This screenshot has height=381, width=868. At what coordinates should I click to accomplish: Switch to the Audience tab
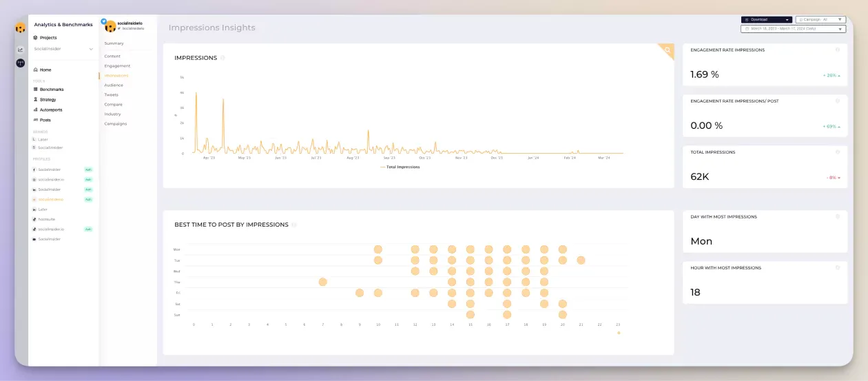114,85
